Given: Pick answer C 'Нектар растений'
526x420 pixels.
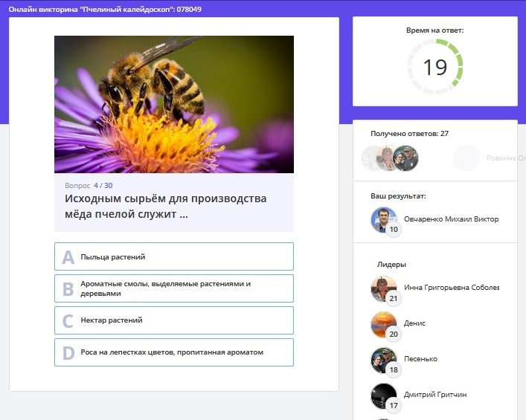Looking at the screenshot, I should tap(173, 320).
